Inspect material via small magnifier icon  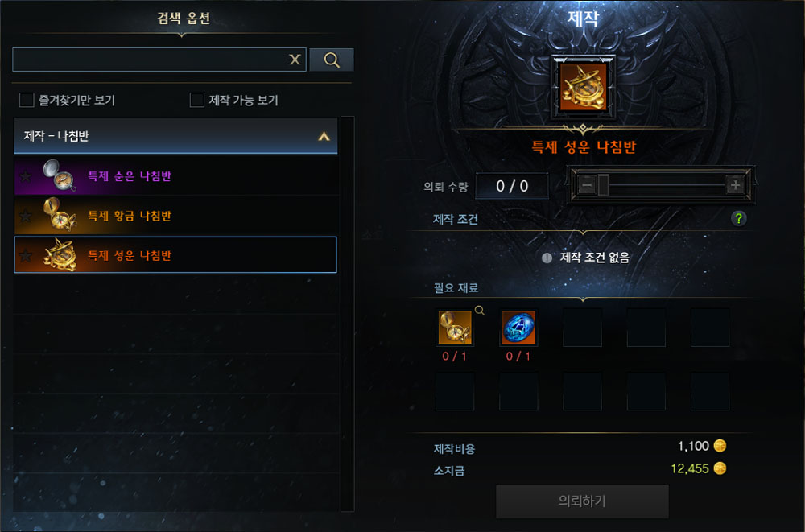click(480, 310)
